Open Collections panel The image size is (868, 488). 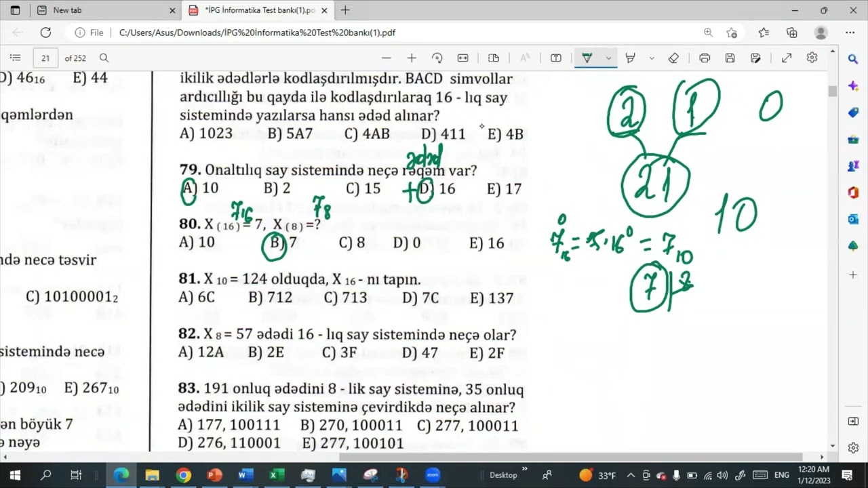pos(792,33)
